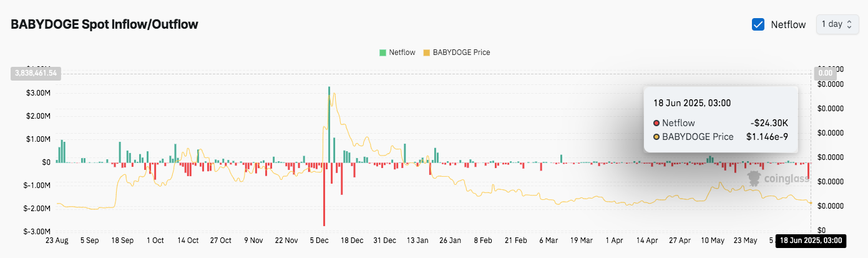The height and width of the screenshot is (258, 868).
Task: Click the $1.00M y-axis label
Action: tap(40, 139)
